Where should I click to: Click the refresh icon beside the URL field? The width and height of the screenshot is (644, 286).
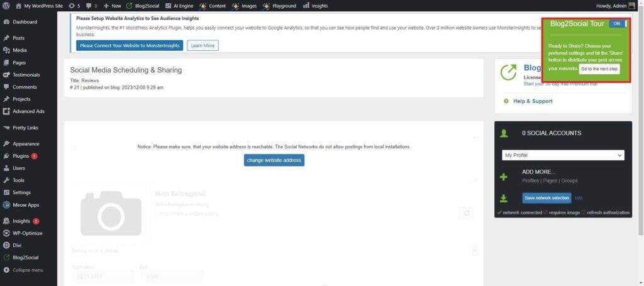(466, 214)
